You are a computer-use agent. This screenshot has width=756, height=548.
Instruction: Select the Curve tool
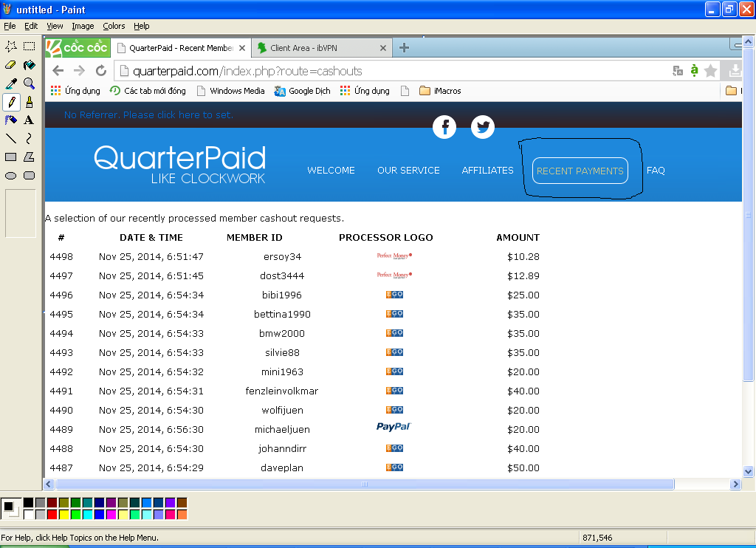click(29, 138)
